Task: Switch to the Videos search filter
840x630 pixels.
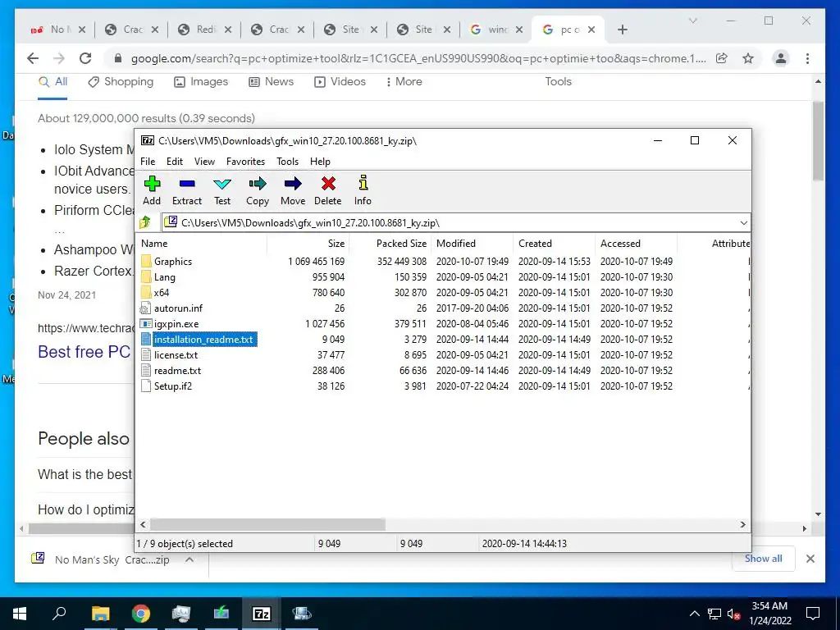Action: tap(340, 82)
